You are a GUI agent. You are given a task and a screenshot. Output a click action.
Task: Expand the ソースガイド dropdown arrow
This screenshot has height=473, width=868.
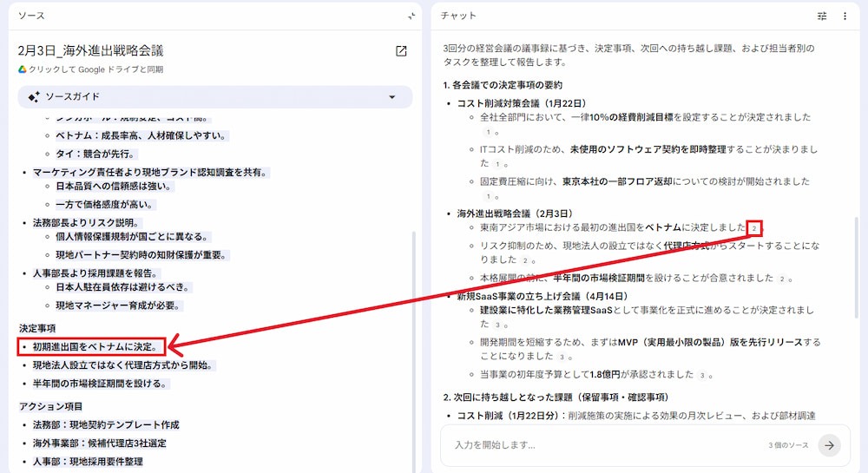pyautogui.click(x=392, y=97)
